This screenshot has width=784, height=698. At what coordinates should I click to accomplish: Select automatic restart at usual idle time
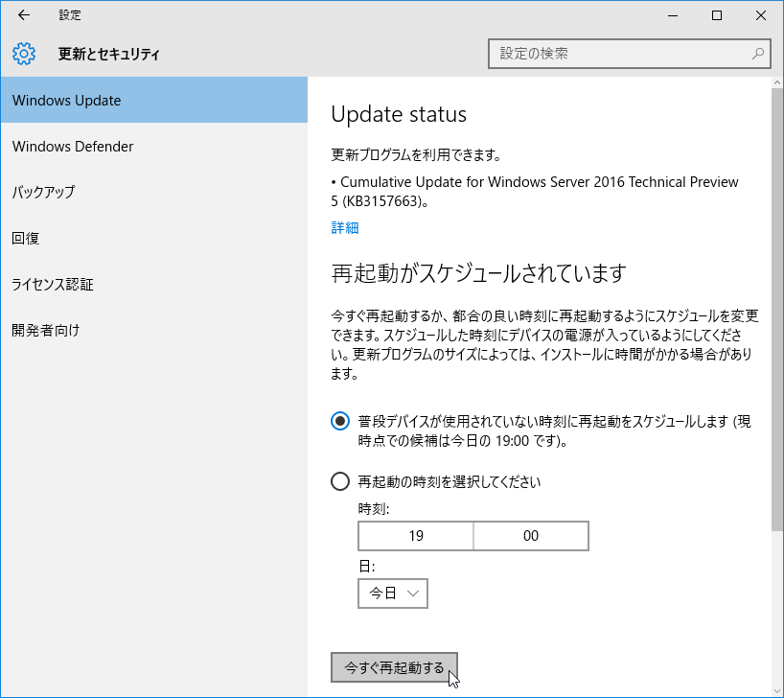click(x=340, y=421)
